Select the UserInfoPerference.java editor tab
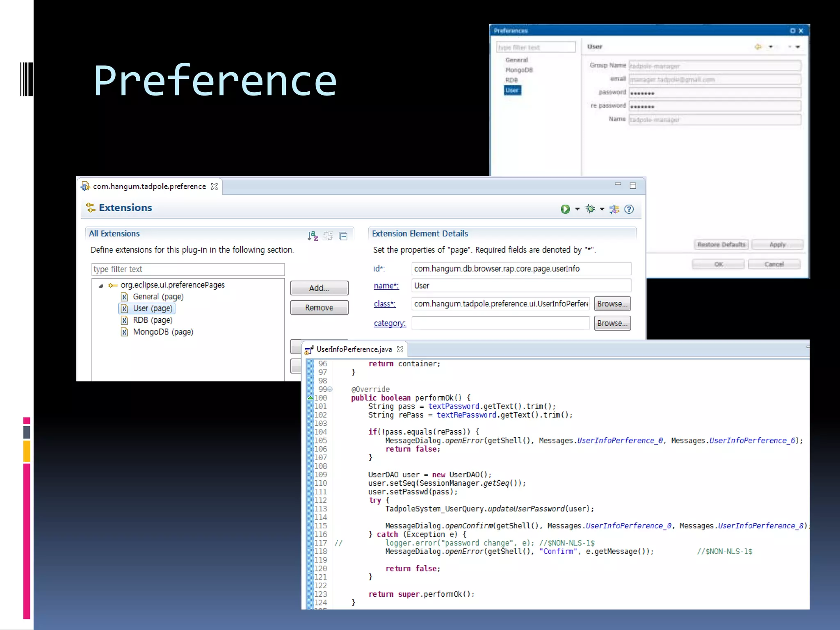 point(354,349)
